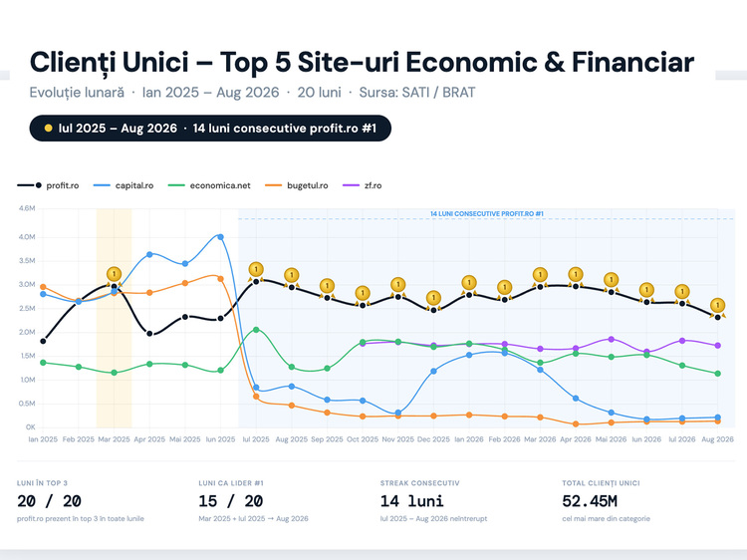The height and width of the screenshot is (560, 747).
Task: Click the '1.0M' y-axis label
Action: click(27, 380)
